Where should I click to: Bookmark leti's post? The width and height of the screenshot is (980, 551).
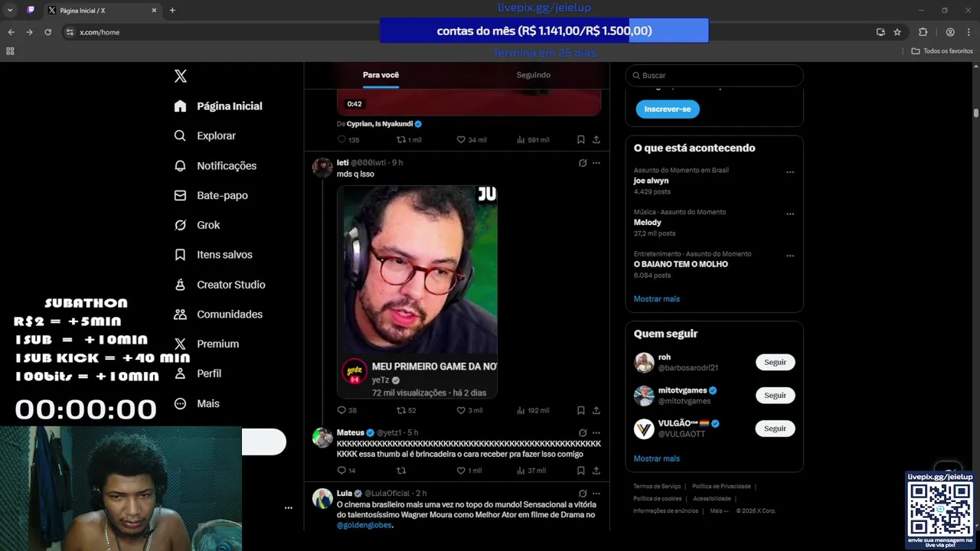coord(581,410)
